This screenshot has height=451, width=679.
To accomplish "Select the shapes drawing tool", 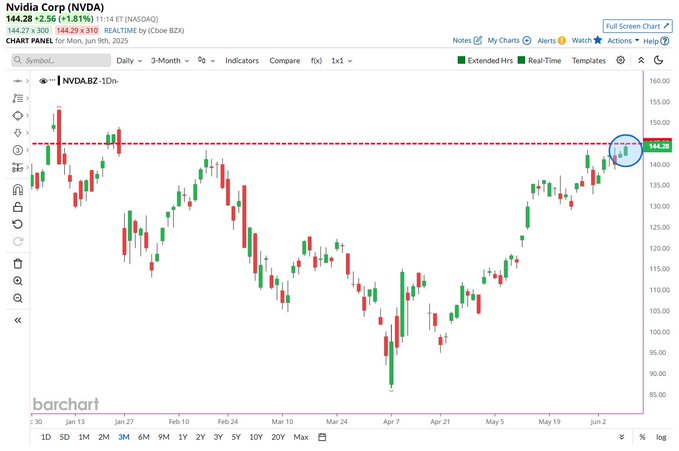I will point(17,116).
